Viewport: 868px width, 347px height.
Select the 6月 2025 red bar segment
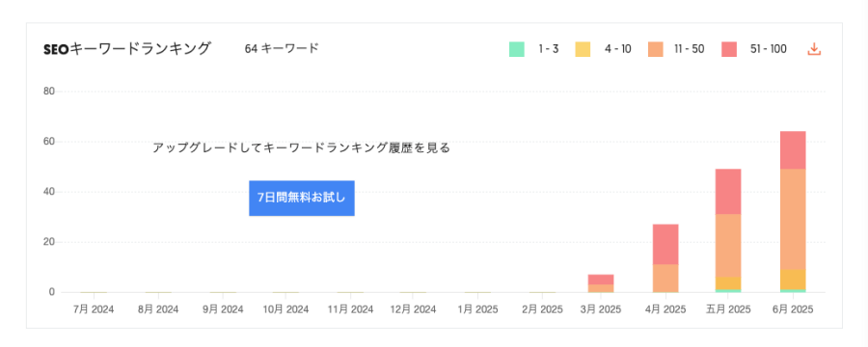point(793,150)
